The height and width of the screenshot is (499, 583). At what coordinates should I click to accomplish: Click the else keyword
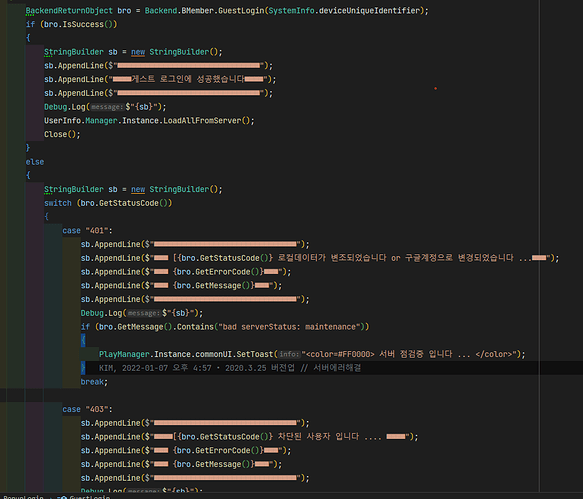(x=35, y=162)
